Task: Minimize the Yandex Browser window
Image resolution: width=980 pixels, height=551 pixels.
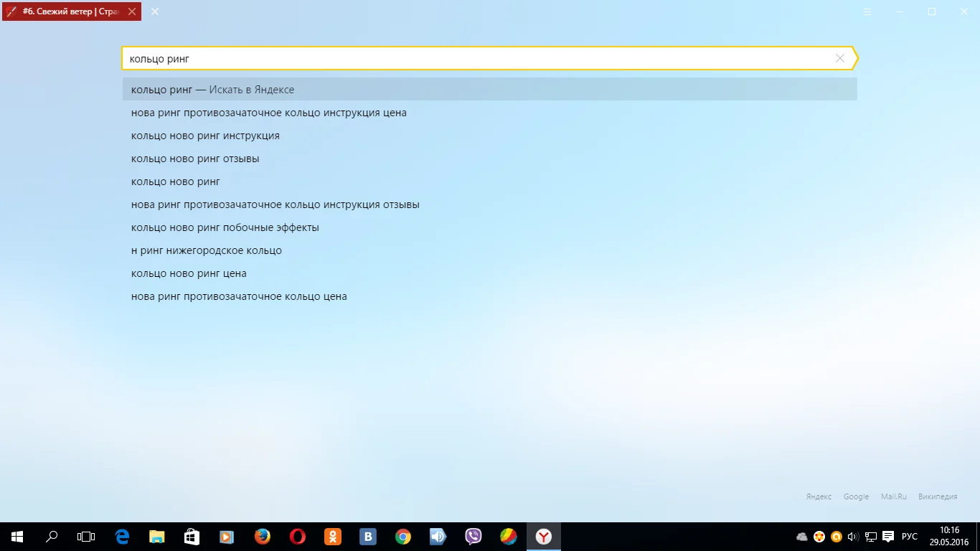Action: [900, 11]
